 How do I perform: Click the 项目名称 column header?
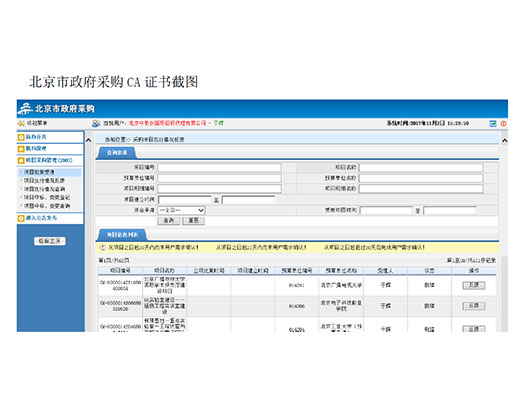(x=165, y=271)
